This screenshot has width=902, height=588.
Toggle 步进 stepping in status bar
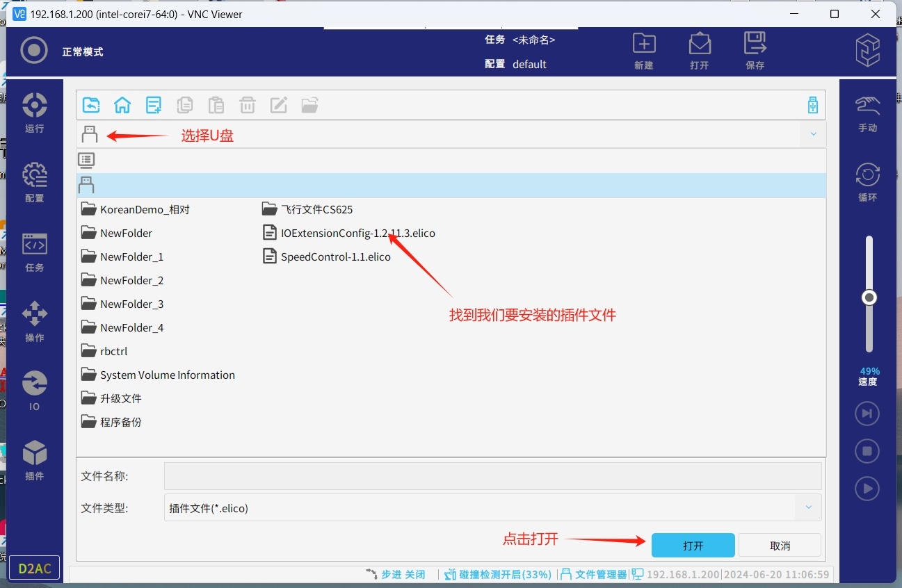[x=396, y=575]
